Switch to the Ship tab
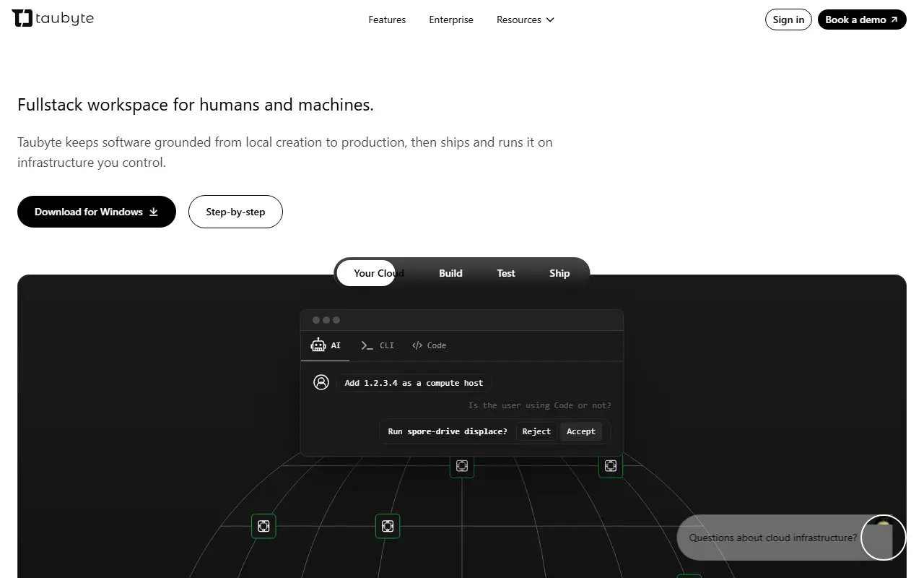This screenshot has width=924, height=578. (559, 273)
